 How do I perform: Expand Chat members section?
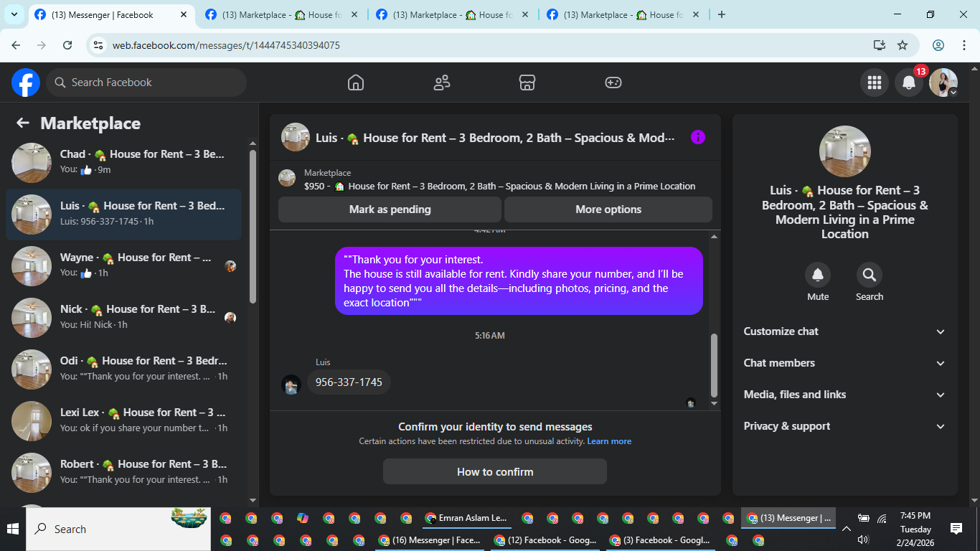(x=844, y=363)
